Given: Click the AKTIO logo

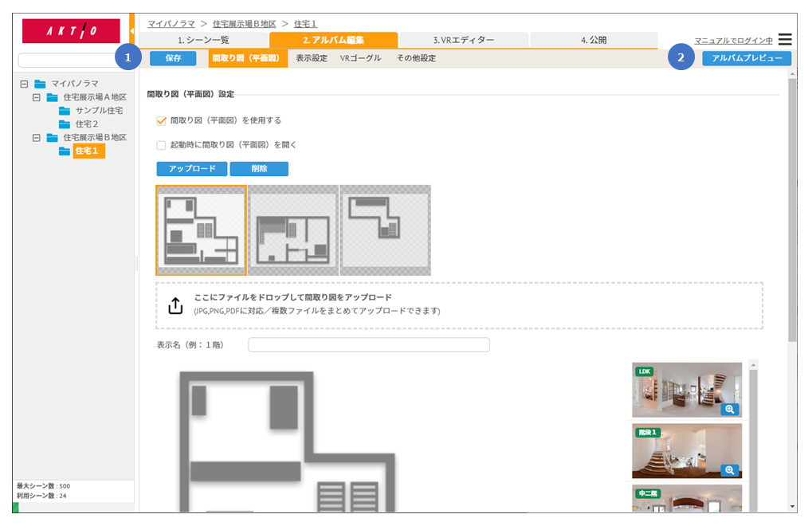Looking at the screenshot, I should 71,31.
